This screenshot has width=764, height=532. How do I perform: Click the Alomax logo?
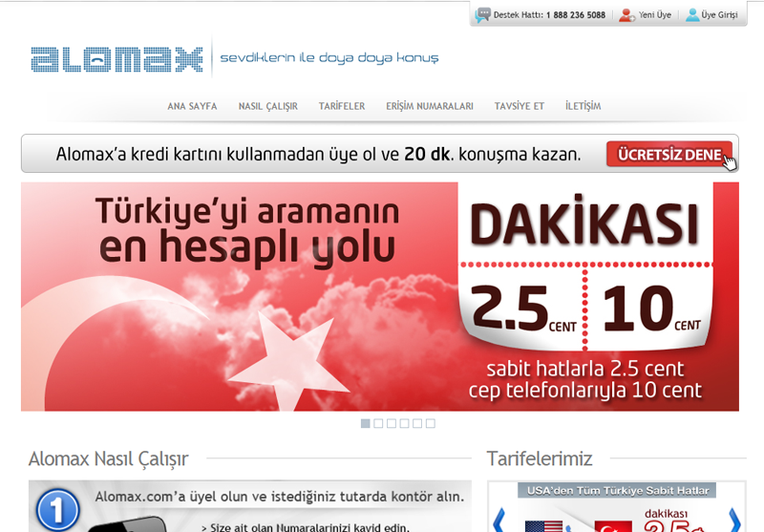117,60
